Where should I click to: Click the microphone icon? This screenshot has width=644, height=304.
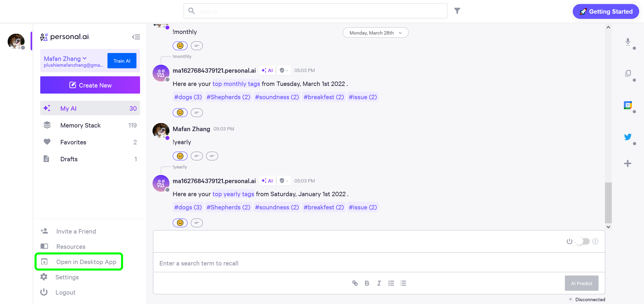pos(627,42)
